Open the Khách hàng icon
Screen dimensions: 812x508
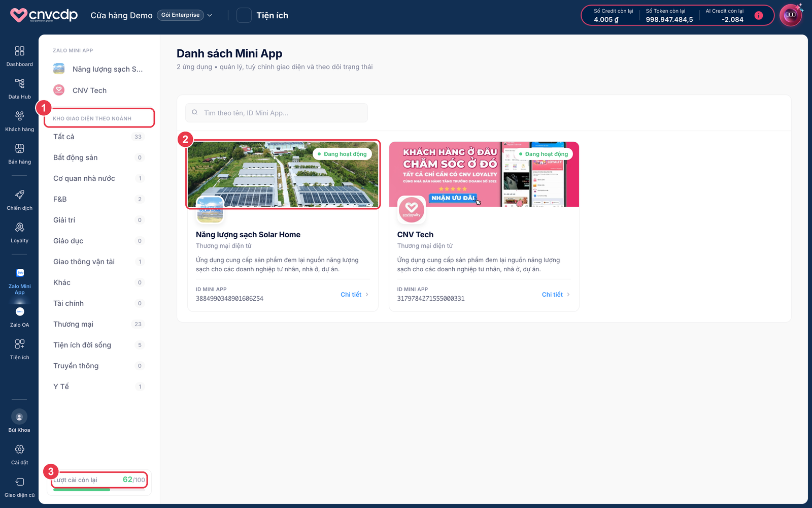(x=19, y=116)
